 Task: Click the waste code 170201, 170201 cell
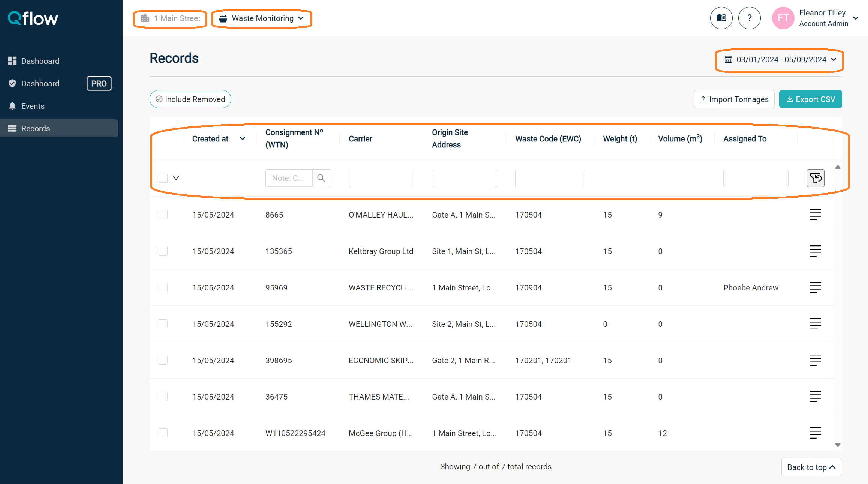(543, 361)
